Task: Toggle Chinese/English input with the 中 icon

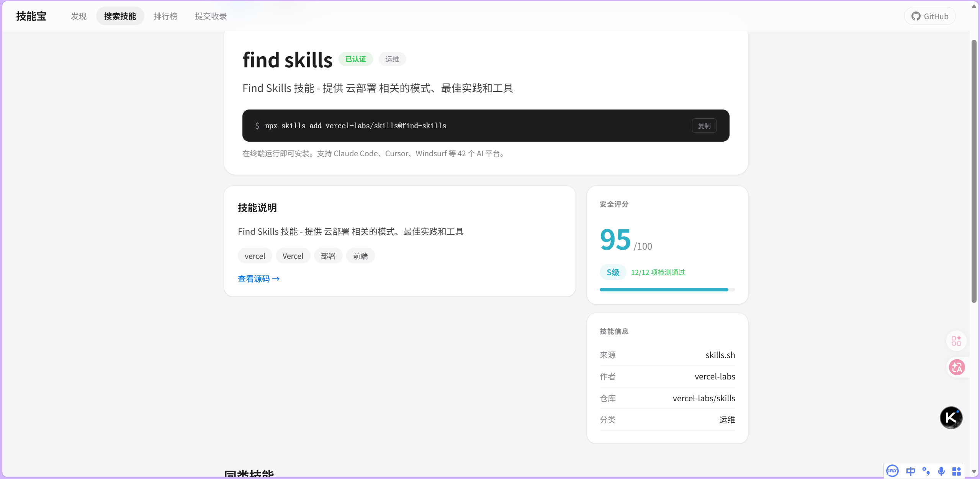Action: [911, 471]
